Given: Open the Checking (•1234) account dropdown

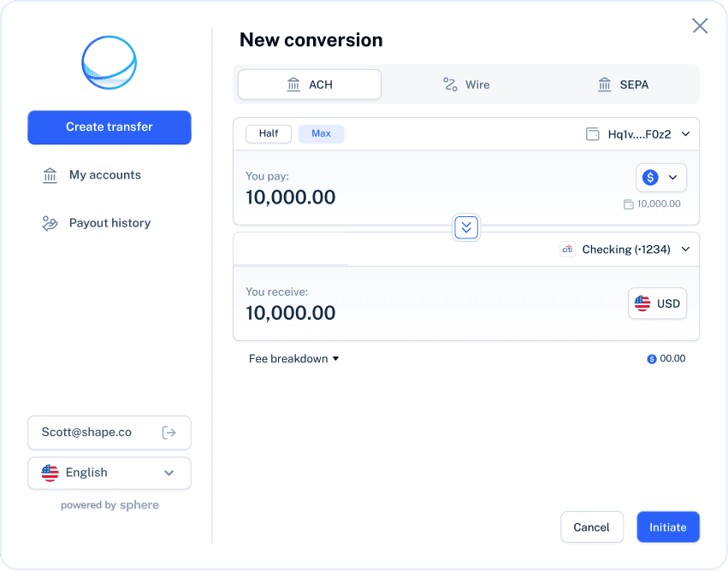Looking at the screenshot, I should (x=625, y=250).
